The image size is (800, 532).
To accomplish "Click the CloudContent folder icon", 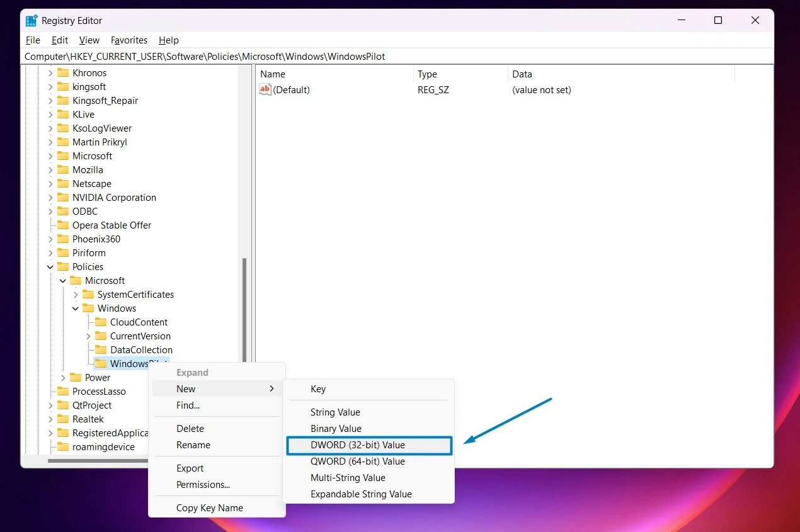I will tap(101, 322).
